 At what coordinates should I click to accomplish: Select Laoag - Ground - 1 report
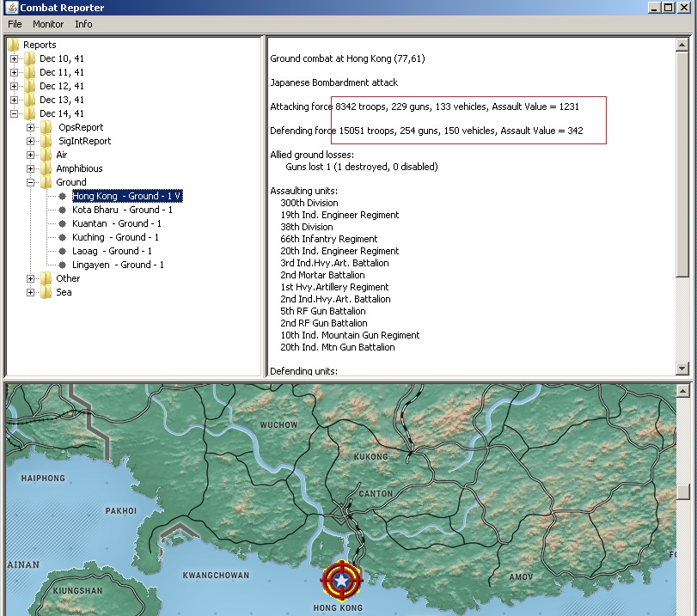112,251
